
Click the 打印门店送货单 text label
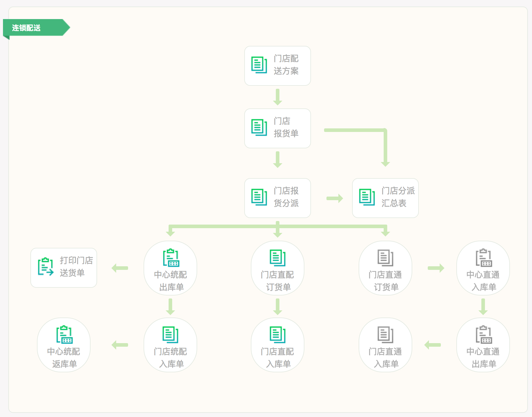[76, 267]
